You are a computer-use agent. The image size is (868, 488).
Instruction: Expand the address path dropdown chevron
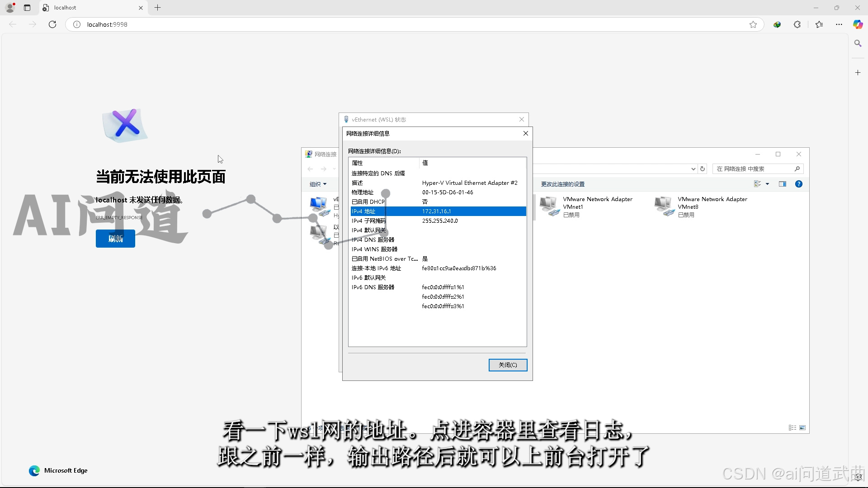click(x=693, y=169)
